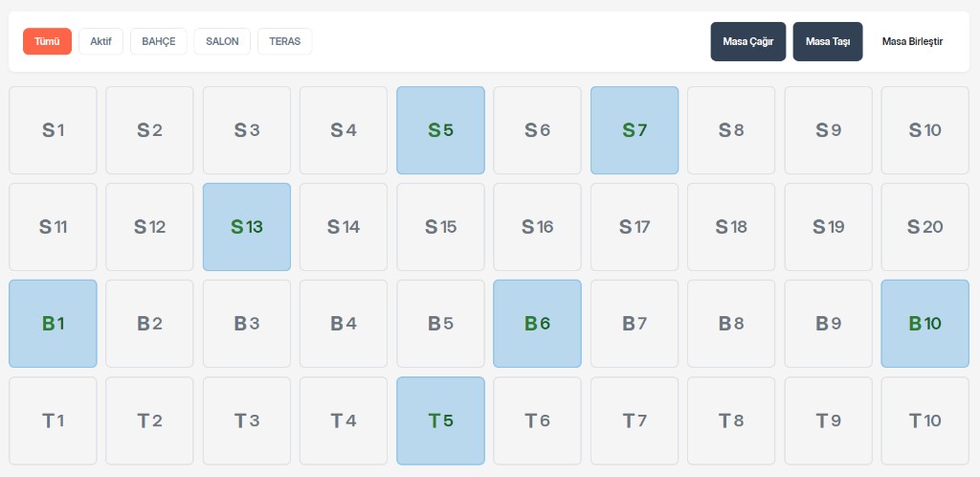980x477 pixels.
Task: Open the TERAS tables filter
Action: [284, 41]
